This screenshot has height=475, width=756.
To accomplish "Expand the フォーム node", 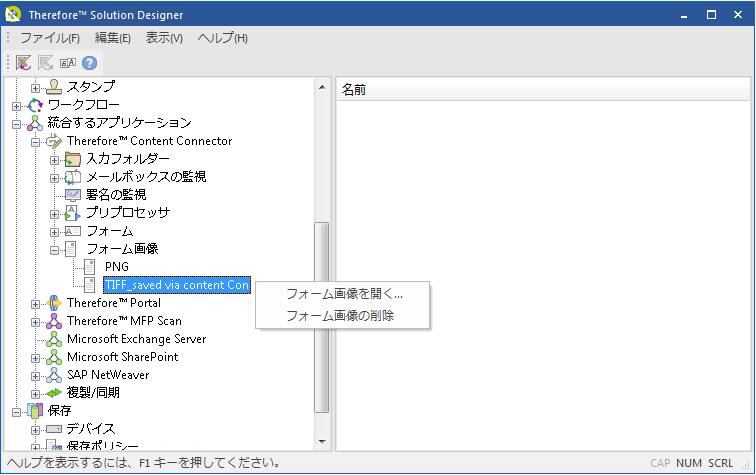I will 54,232.
